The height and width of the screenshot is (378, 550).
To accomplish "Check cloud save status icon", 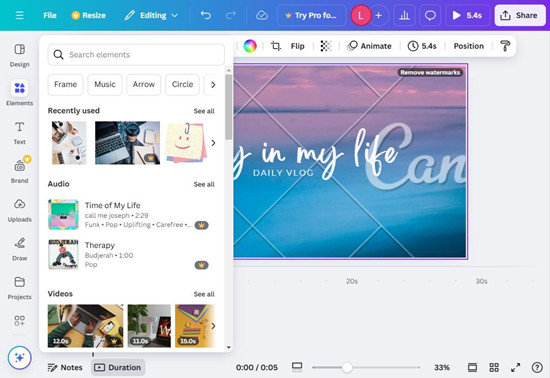I will pos(262,15).
